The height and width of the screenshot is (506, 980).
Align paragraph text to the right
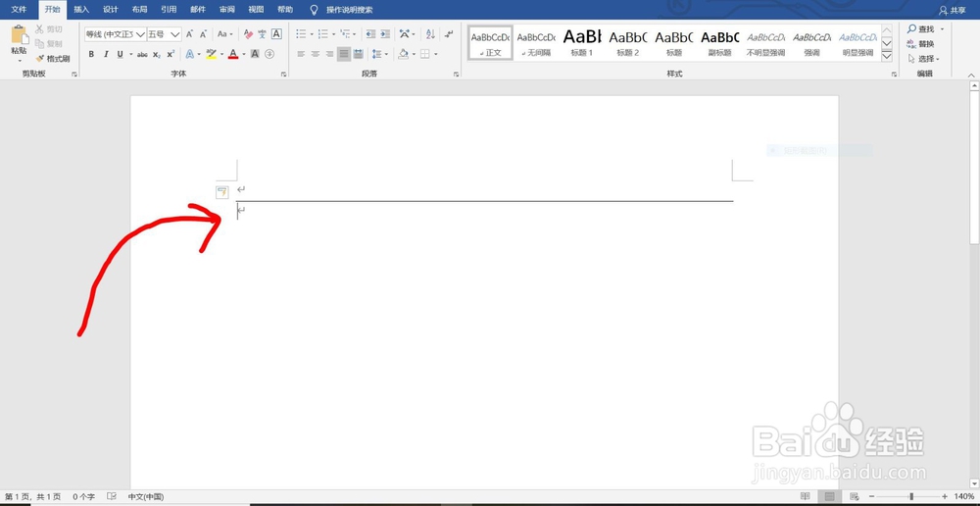(329, 54)
